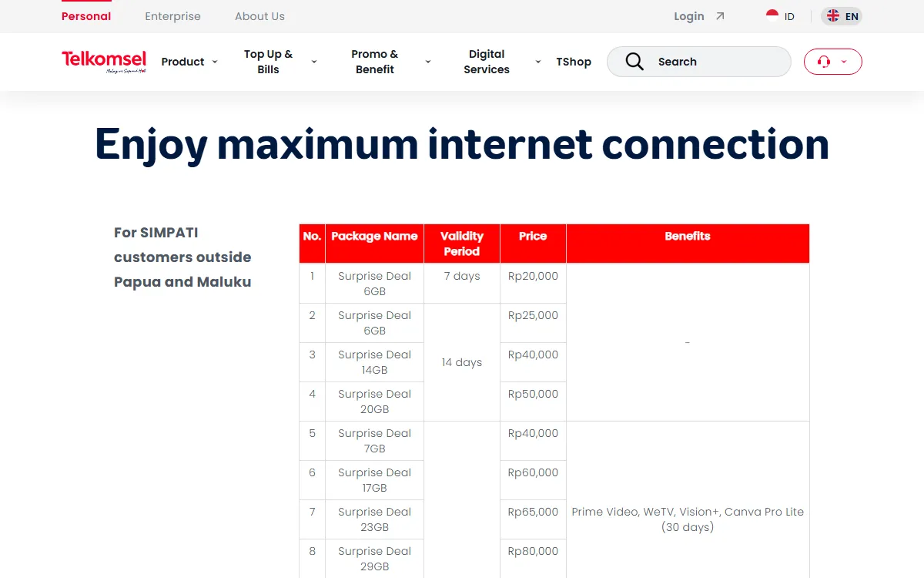
Task: Click the '7 days' validity cell
Action: (x=462, y=284)
